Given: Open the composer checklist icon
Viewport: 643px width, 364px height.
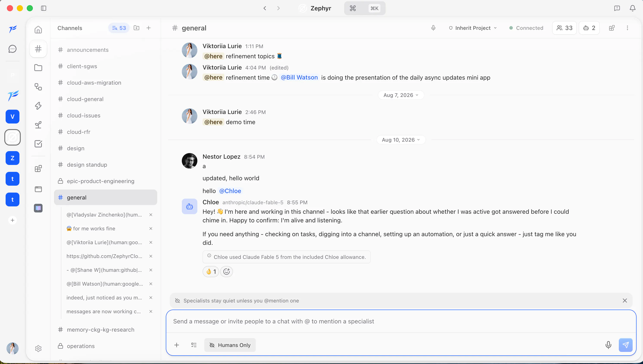Looking at the screenshot, I should (x=194, y=345).
